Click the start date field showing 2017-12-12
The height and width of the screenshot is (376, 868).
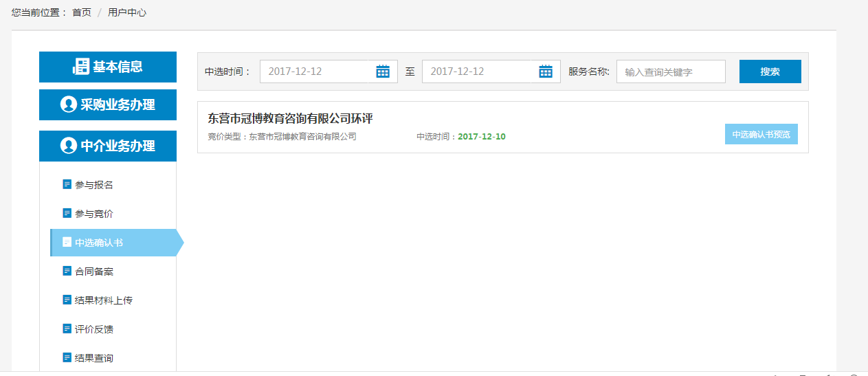coord(315,71)
